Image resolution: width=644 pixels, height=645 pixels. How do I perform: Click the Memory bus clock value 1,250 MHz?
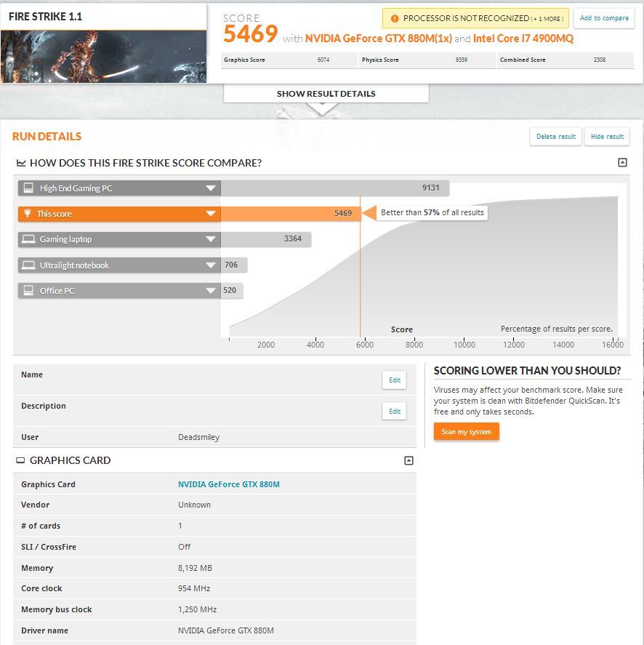coord(198,609)
